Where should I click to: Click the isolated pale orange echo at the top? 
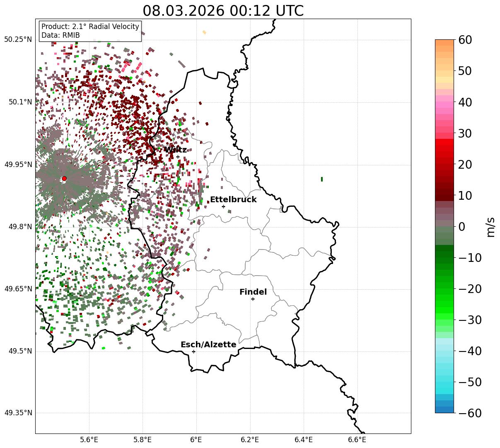click(204, 32)
